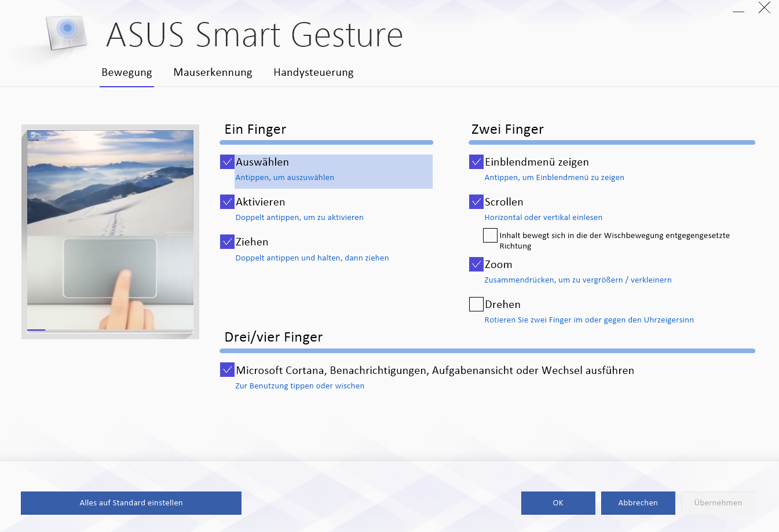The image size is (779, 532).
Task: Confirm with the OK button
Action: [558, 503]
